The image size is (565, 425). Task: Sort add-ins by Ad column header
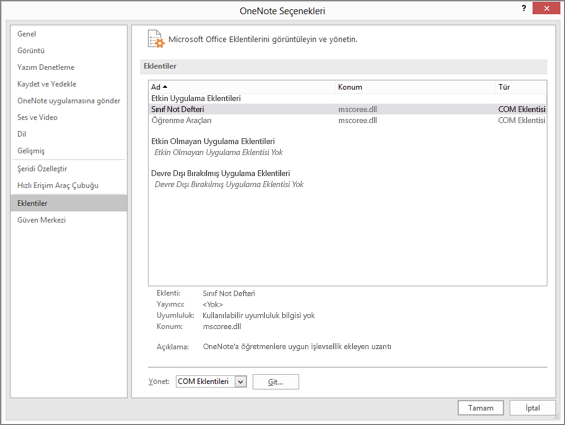tap(242, 87)
